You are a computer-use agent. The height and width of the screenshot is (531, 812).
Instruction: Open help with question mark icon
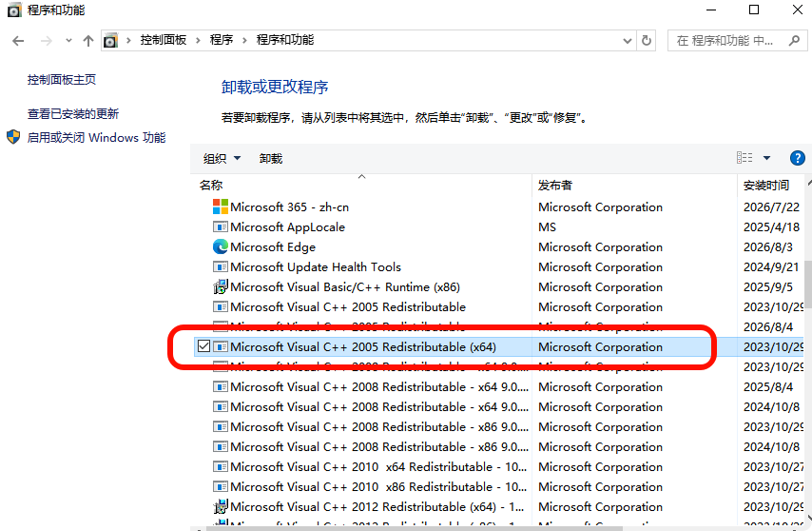pyautogui.click(x=798, y=158)
